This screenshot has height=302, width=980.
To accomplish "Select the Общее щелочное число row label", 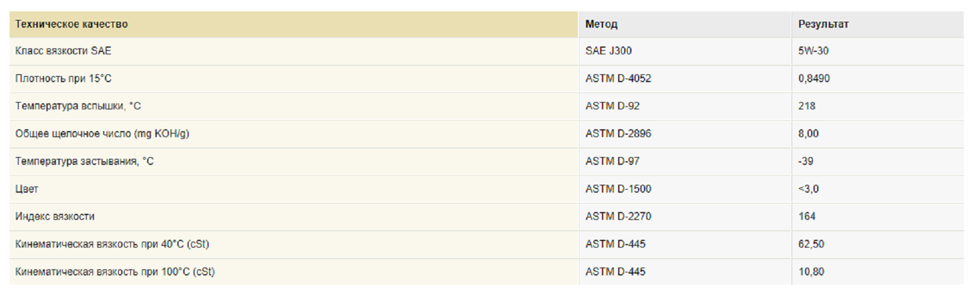I will (102, 133).
